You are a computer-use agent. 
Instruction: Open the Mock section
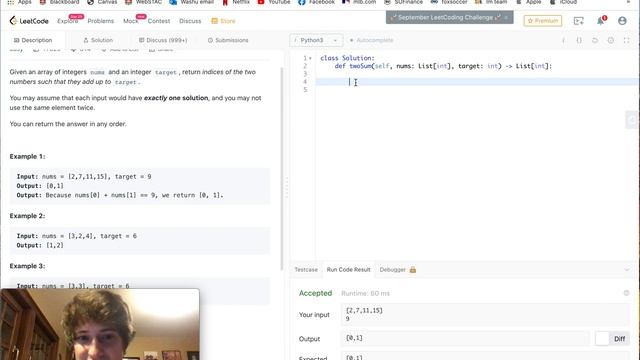coord(131,21)
